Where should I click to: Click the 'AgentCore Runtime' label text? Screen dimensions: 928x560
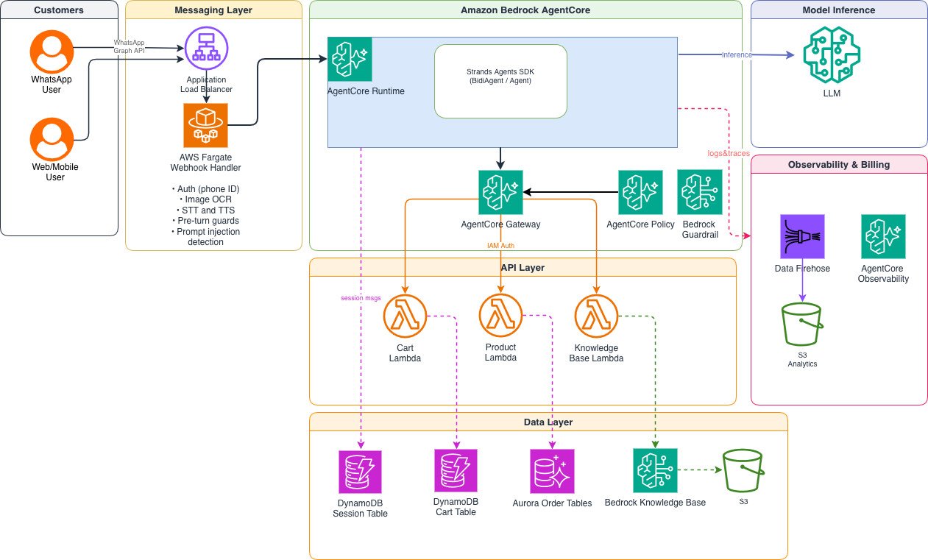tap(366, 91)
